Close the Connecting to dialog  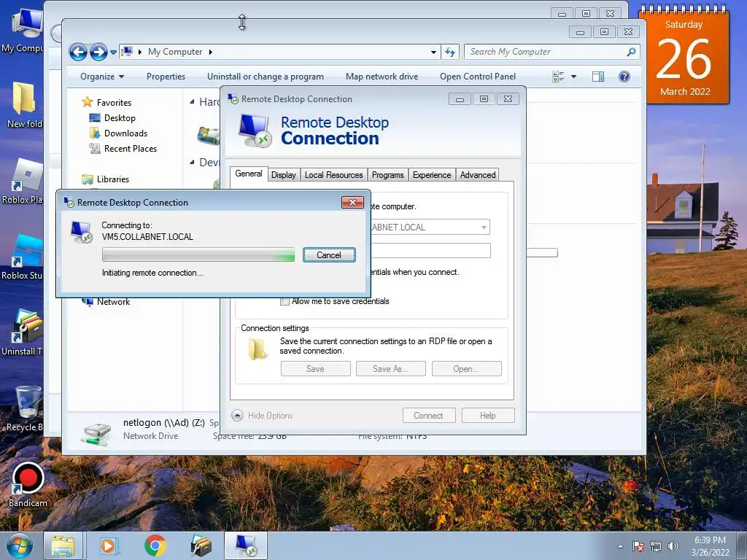tap(352, 203)
